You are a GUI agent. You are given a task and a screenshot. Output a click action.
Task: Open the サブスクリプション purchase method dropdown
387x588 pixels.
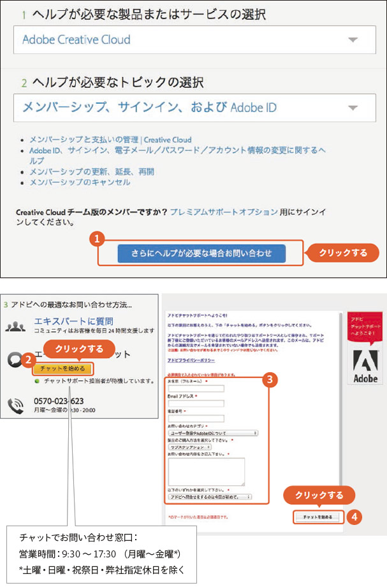[x=190, y=447]
